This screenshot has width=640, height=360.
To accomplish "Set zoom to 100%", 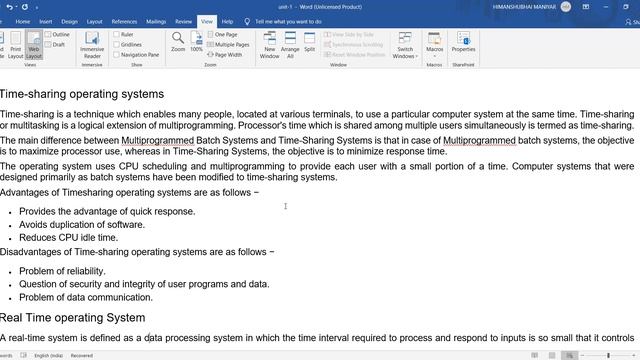I will coord(196,42).
